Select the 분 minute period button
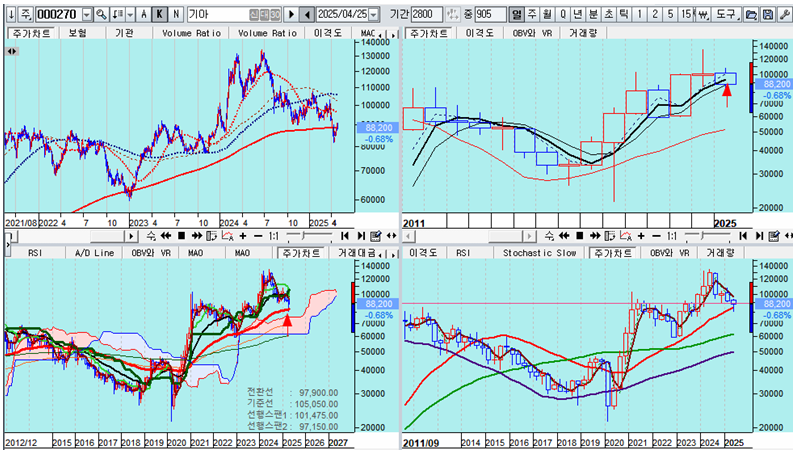The height and width of the screenshot is (451, 795). 593,14
